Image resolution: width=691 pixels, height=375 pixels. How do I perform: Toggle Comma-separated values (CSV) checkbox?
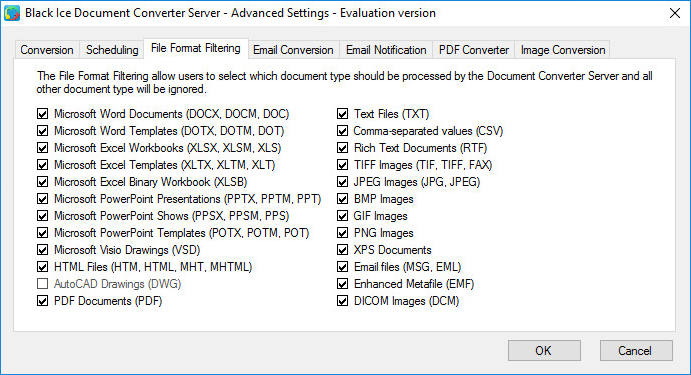point(342,131)
